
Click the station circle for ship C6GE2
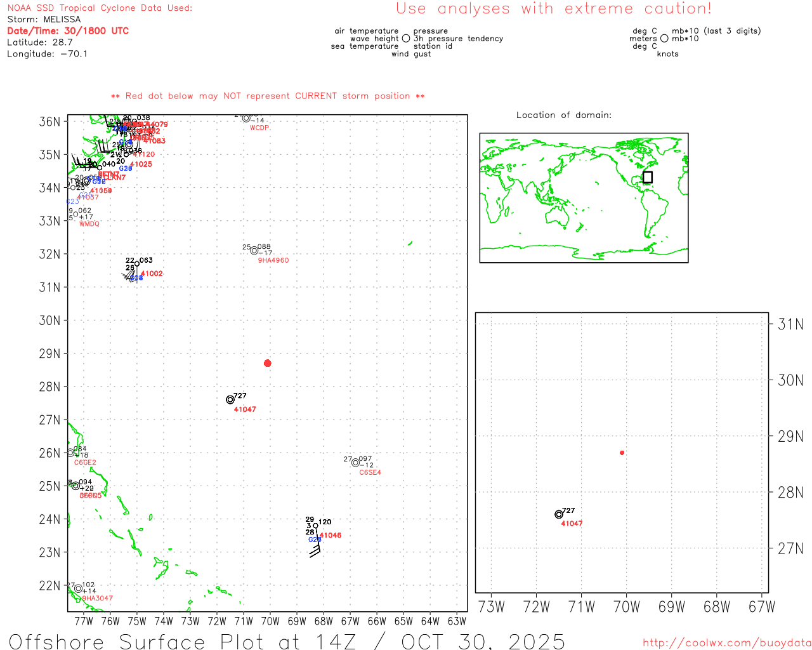coord(70,453)
